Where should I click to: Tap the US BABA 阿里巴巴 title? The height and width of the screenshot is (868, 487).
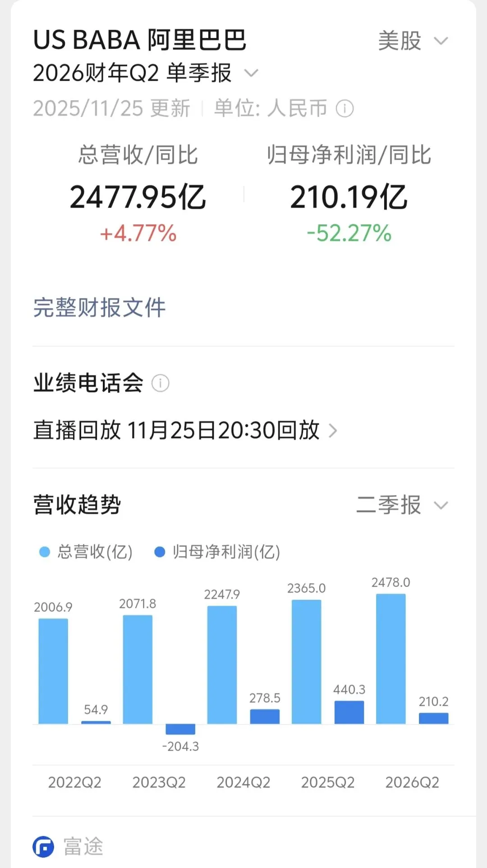(x=140, y=40)
